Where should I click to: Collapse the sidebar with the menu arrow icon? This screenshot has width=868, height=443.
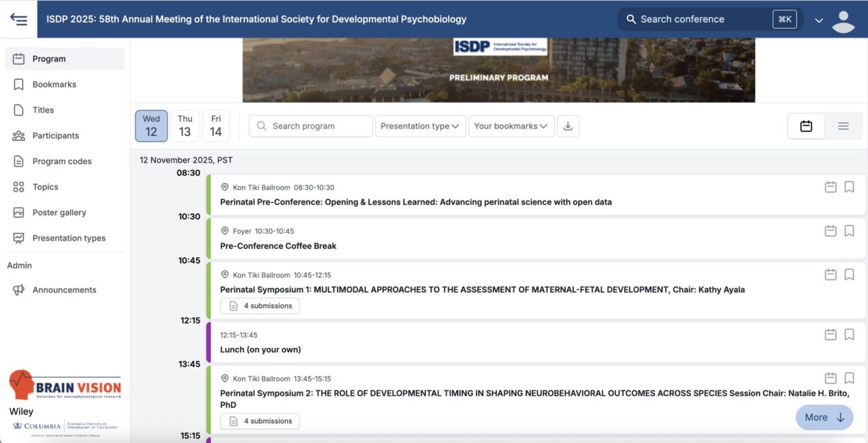tap(18, 19)
